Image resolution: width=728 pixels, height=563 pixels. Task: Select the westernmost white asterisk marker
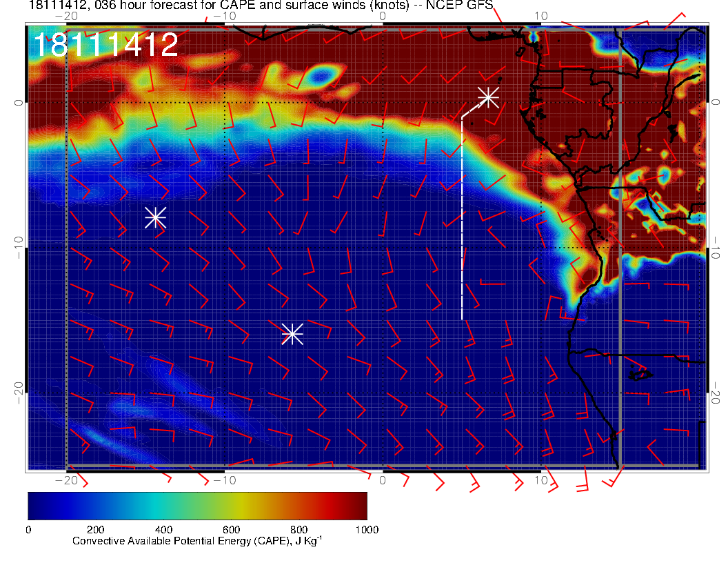click(x=155, y=217)
